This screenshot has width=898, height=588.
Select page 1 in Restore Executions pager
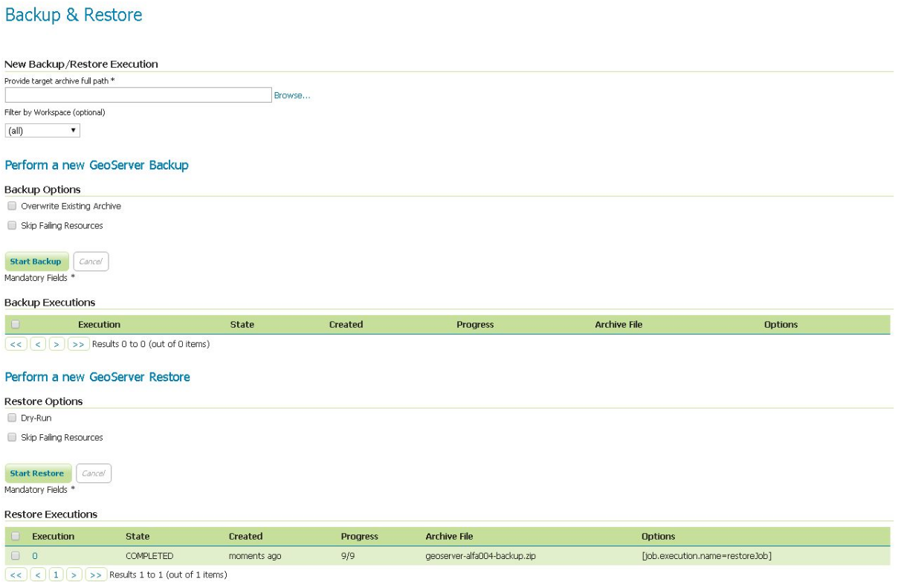(56, 575)
